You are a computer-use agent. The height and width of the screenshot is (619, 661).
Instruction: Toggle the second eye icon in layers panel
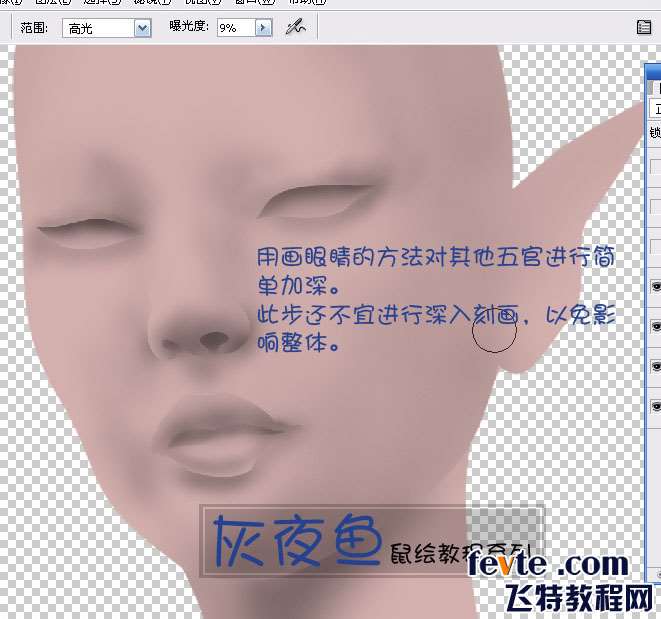pos(656,326)
